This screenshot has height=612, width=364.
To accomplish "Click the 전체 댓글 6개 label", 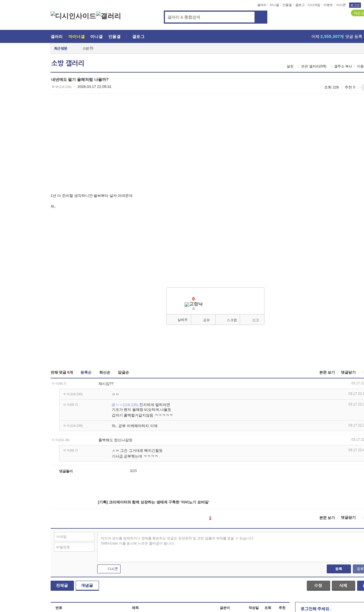I will 62,372.
